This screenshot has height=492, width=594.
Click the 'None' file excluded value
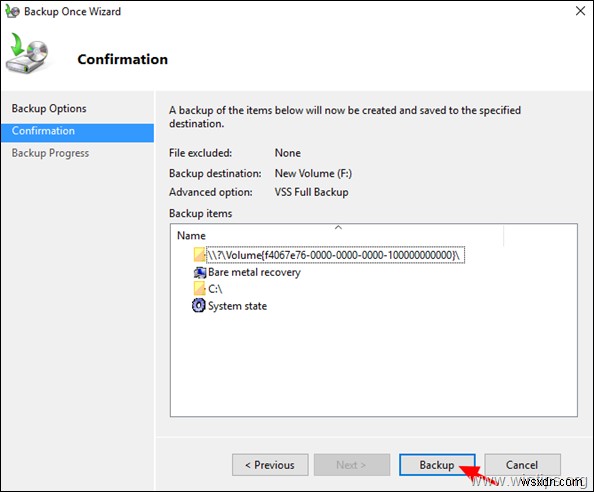click(288, 153)
